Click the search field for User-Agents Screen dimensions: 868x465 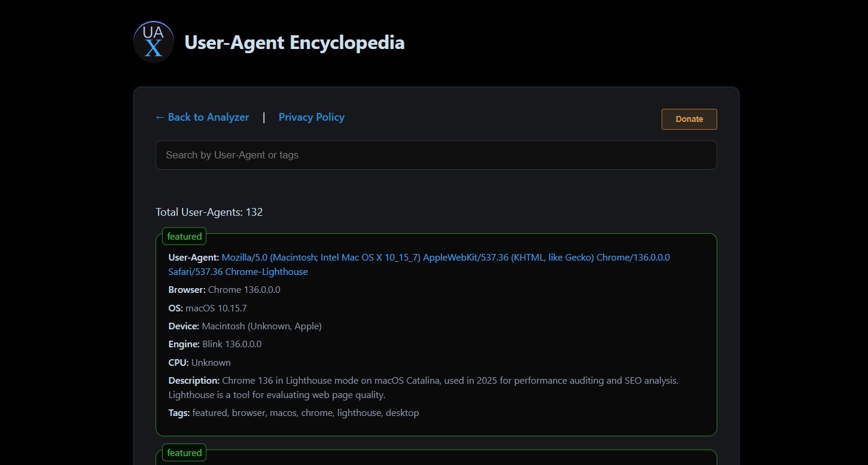tap(435, 155)
